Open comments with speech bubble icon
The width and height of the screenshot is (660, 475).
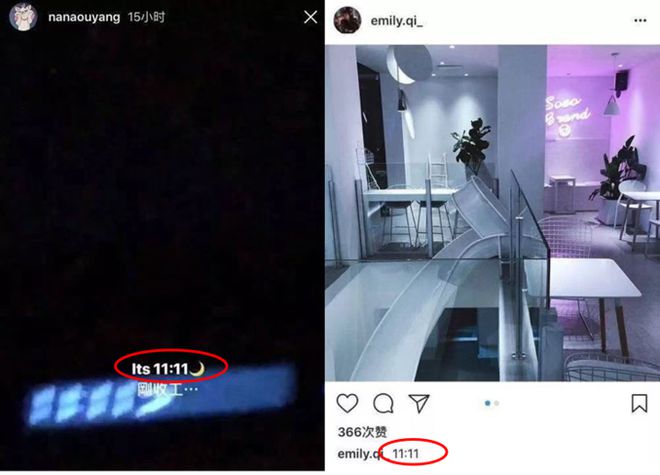[x=383, y=403]
